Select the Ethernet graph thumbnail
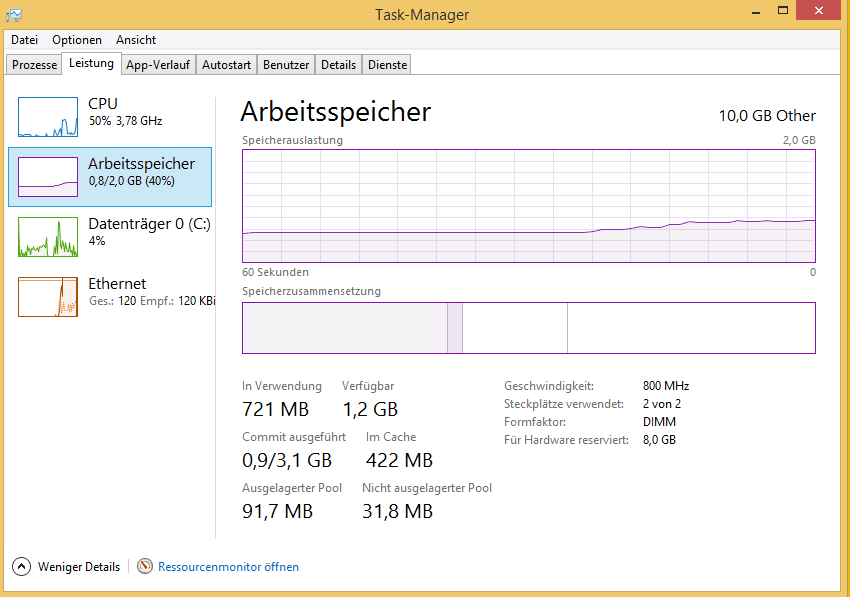The image size is (850, 597). tap(48, 297)
